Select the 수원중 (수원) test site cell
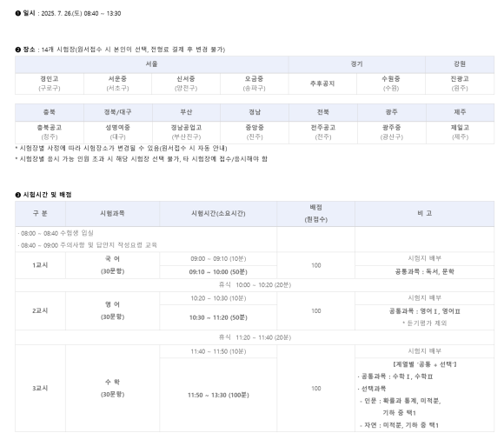The height and width of the screenshot is (433, 504). 391,83
